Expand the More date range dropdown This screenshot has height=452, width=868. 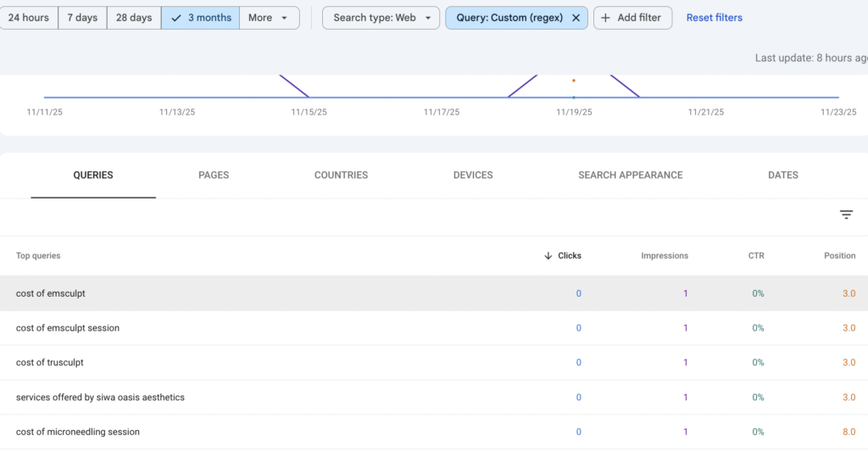click(x=269, y=18)
